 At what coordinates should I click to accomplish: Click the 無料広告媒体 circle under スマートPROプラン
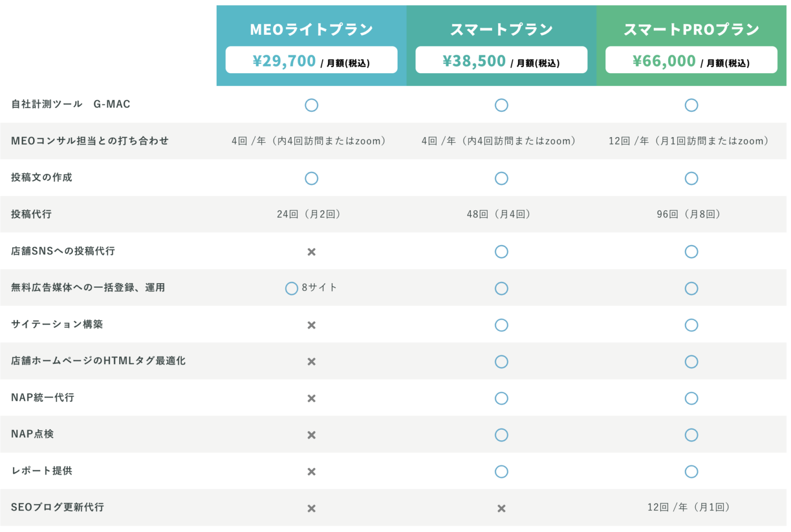[691, 288]
